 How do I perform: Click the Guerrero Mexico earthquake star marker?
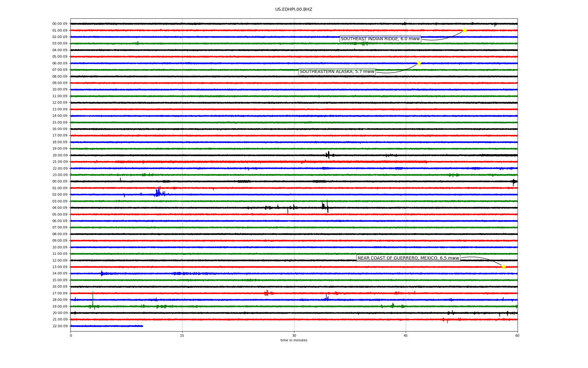(504, 267)
